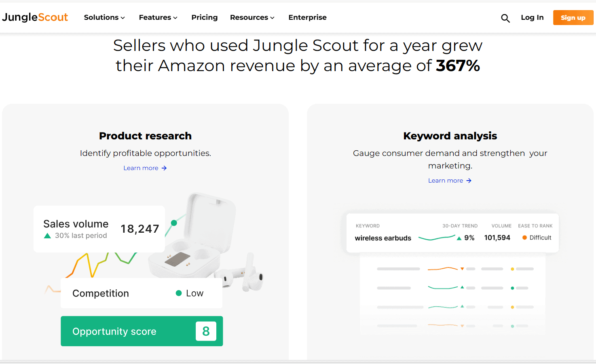Click the earbuds product image
This screenshot has height=364, width=596.
tap(210, 242)
